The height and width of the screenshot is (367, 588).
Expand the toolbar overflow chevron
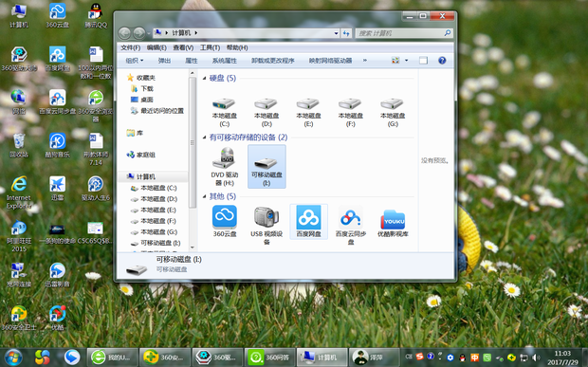364,61
